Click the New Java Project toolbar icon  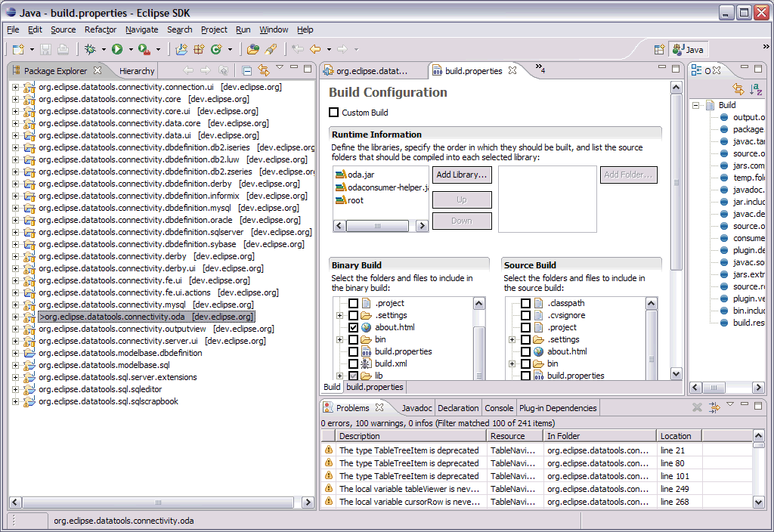point(181,49)
